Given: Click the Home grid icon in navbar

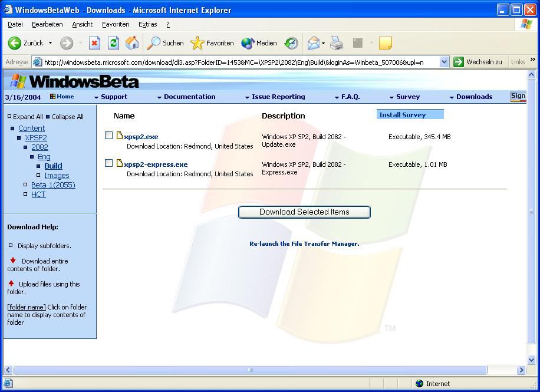Looking at the screenshot, I should [52, 97].
